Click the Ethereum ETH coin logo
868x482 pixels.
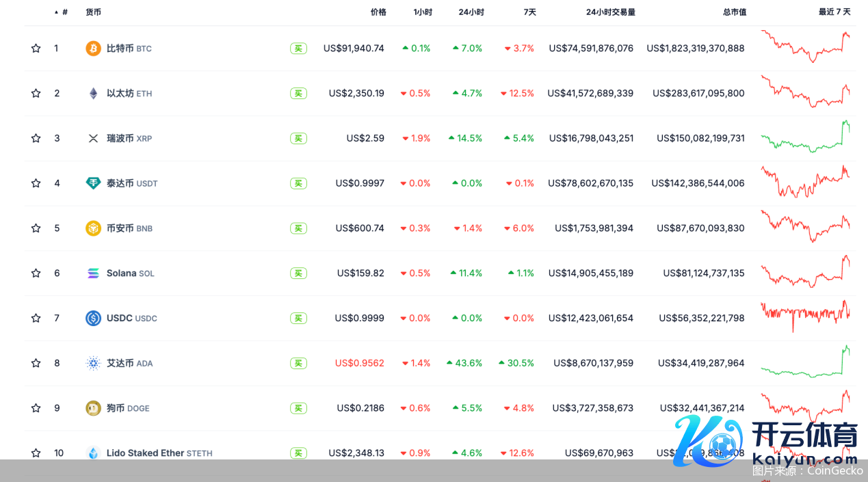click(x=93, y=93)
